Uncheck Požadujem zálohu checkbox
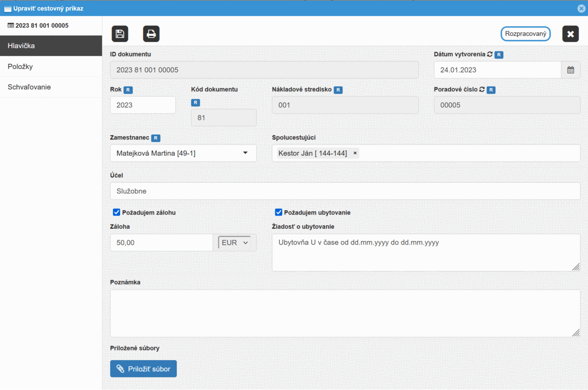The width and height of the screenshot is (588, 390). coord(117,212)
